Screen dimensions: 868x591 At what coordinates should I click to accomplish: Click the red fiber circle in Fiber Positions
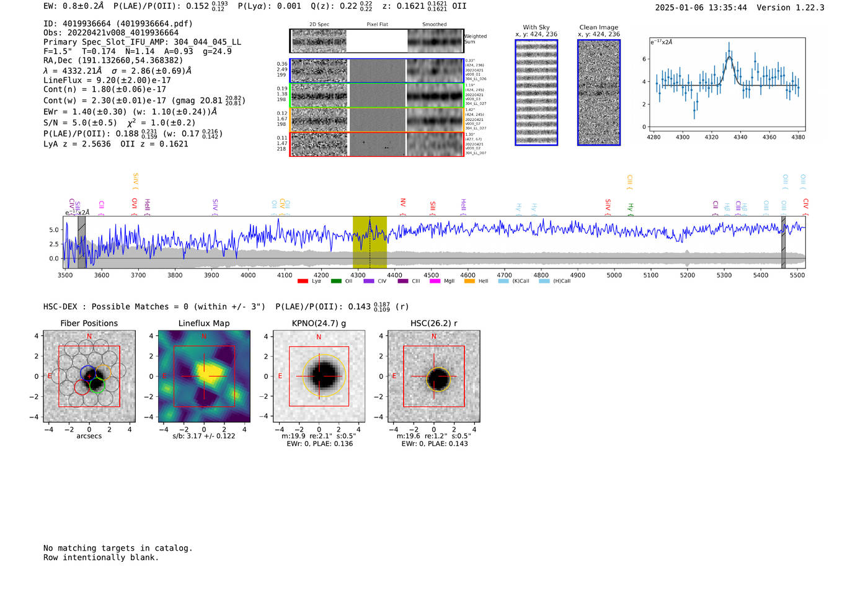click(82, 388)
